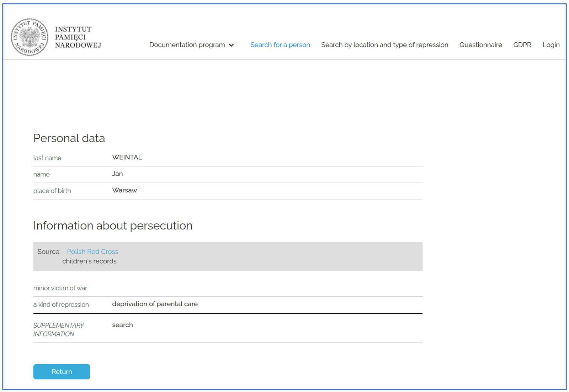The width and height of the screenshot is (569, 392).
Task: Click the first name value Jan
Action: pyautogui.click(x=117, y=174)
